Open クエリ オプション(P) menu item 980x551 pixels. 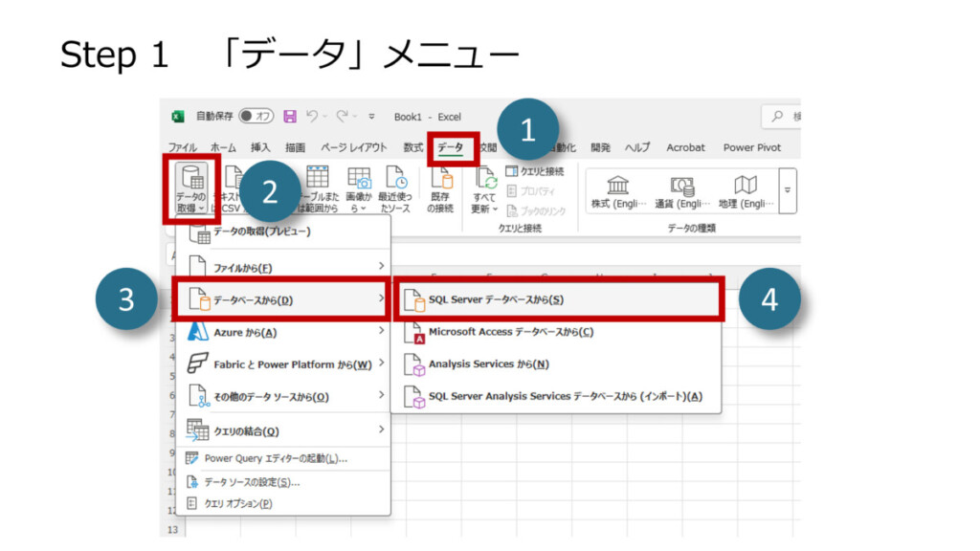(x=283, y=503)
